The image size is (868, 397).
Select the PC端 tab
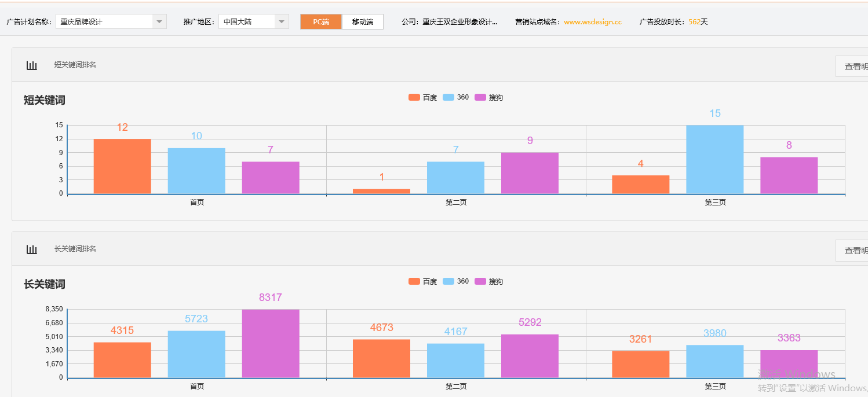(x=320, y=21)
